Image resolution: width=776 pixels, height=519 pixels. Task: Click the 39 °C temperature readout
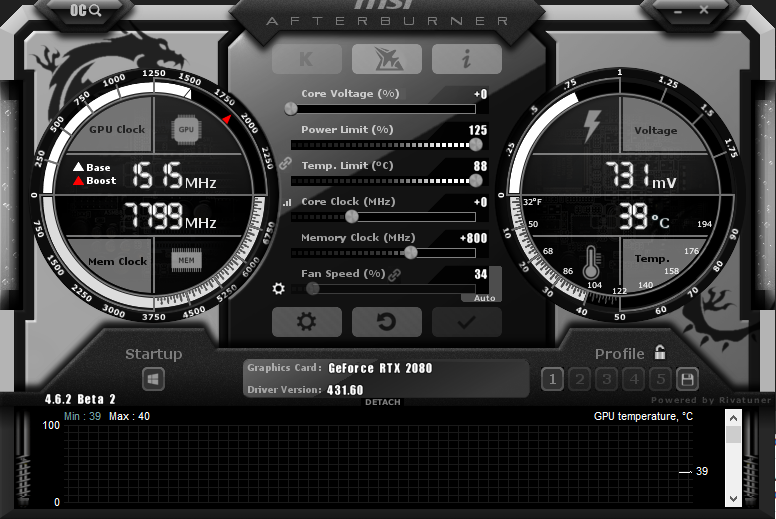pyautogui.click(x=644, y=216)
